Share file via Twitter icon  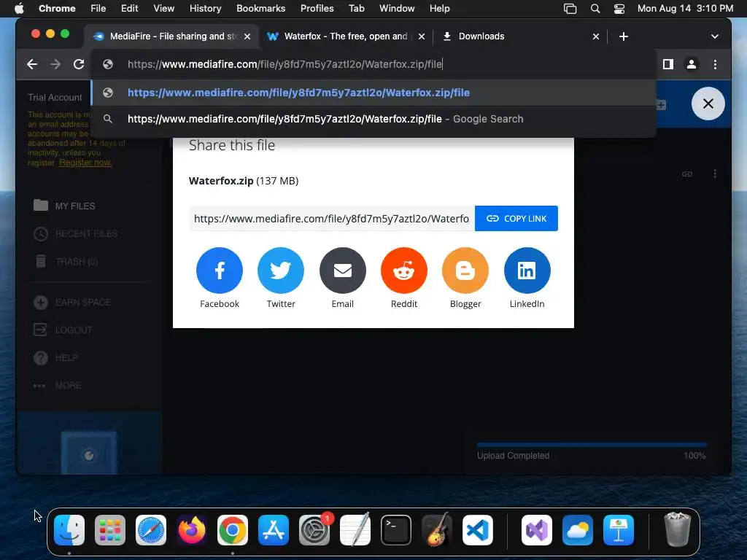coord(281,270)
